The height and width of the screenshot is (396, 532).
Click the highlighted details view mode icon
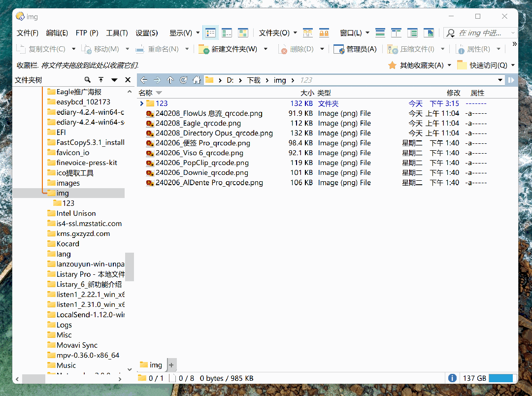pyautogui.click(x=211, y=33)
